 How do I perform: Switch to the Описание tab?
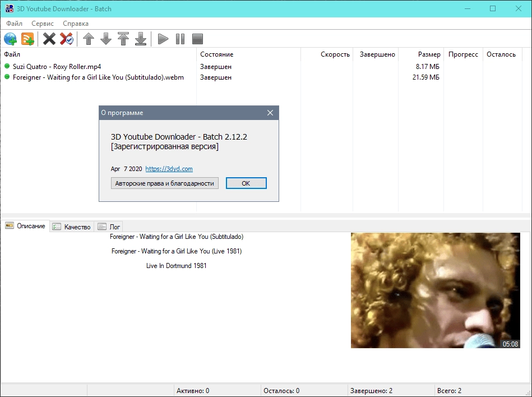point(25,226)
